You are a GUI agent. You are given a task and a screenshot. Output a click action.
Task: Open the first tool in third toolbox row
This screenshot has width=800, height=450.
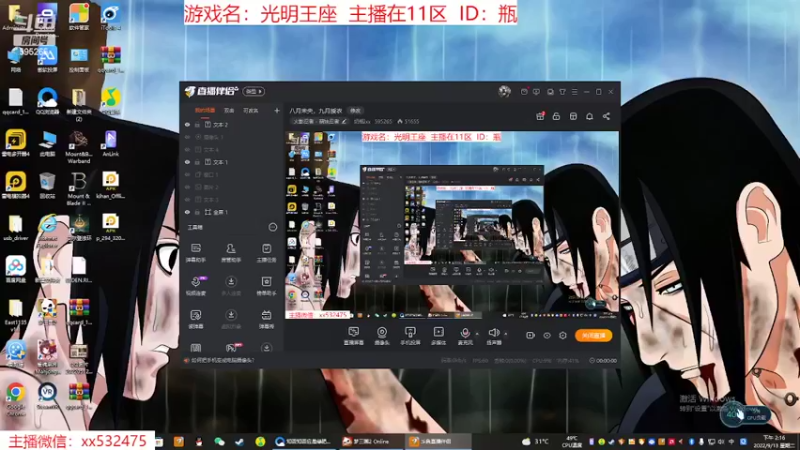(x=196, y=319)
